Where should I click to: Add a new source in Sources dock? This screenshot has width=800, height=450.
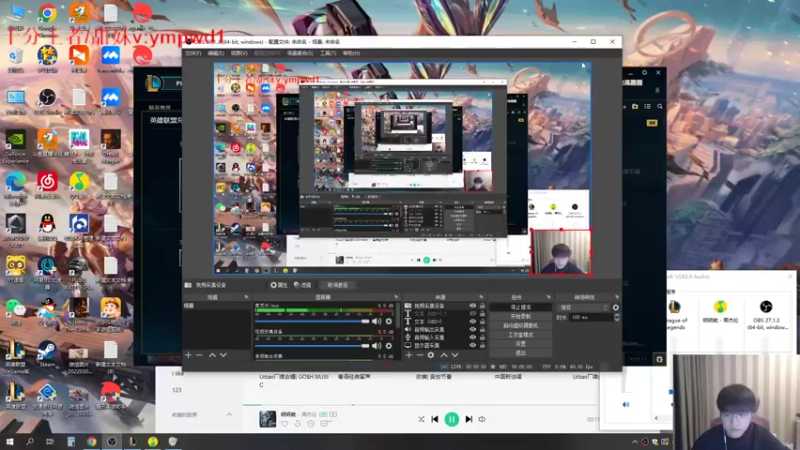point(409,355)
